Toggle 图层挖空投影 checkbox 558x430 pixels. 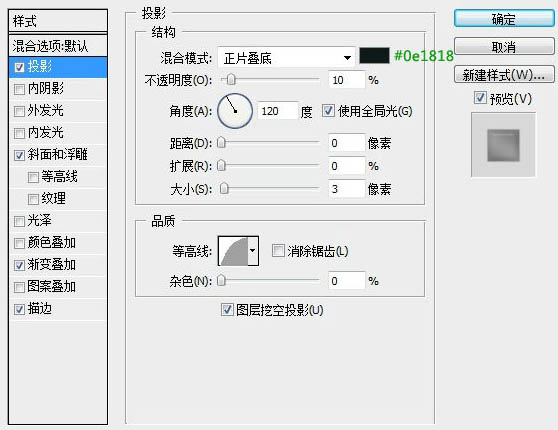(x=227, y=310)
